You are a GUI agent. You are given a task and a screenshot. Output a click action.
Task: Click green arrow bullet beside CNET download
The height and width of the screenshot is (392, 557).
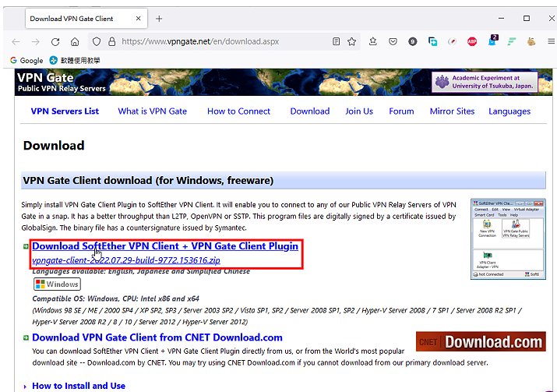pos(26,337)
